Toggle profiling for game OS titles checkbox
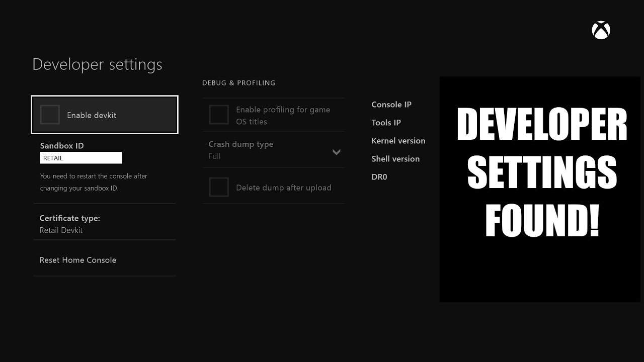This screenshot has width=644, height=362. (x=219, y=115)
